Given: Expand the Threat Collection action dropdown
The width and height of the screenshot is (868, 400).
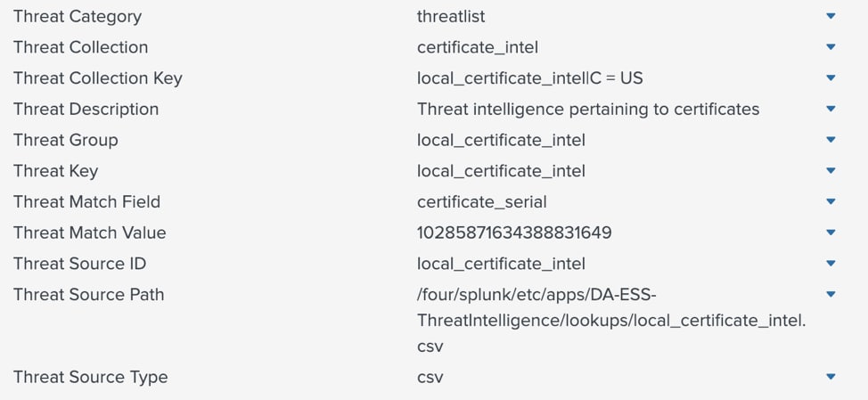Looking at the screenshot, I should 831,47.
